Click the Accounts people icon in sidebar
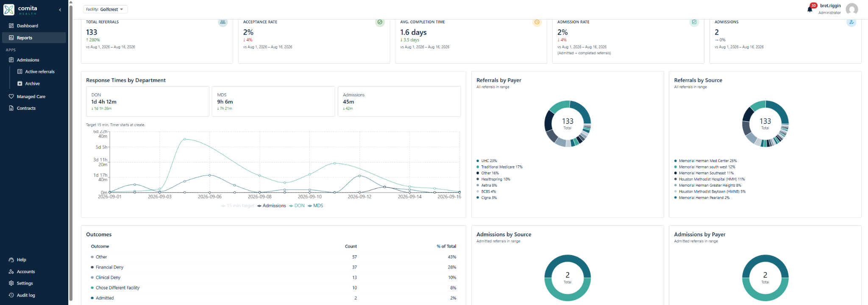868x305 pixels. (11, 271)
